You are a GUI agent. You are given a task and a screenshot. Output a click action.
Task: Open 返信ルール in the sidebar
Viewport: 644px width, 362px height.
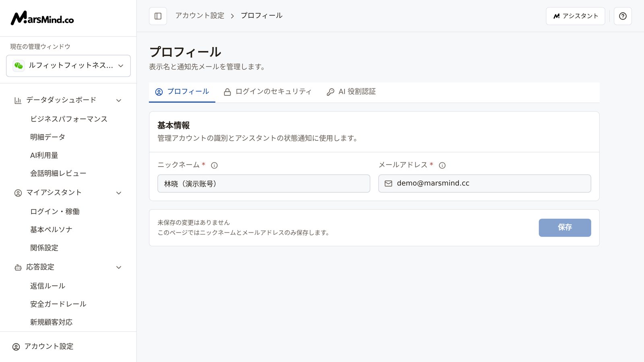(x=47, y=286)
